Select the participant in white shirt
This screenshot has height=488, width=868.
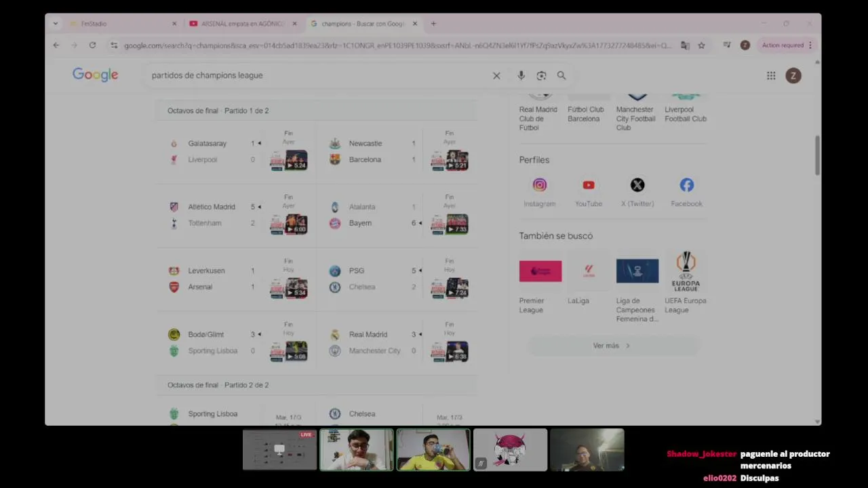point(357,449)
